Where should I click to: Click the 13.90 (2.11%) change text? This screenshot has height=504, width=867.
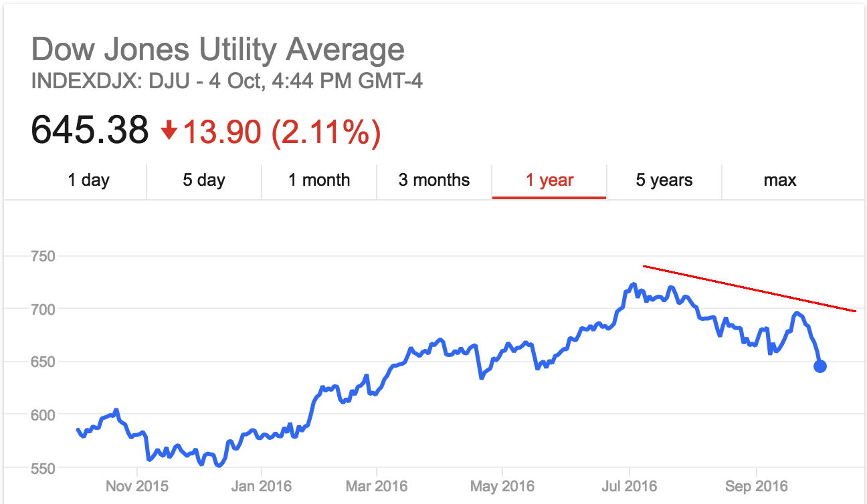pyautogui.click(x=282, y=132)
